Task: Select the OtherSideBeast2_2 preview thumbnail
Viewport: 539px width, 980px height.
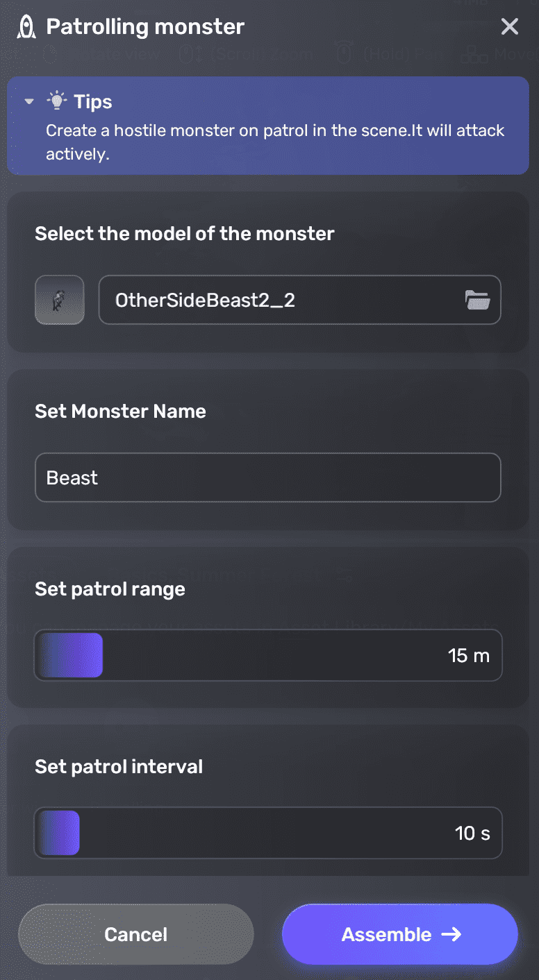Action: click(59, 299)
